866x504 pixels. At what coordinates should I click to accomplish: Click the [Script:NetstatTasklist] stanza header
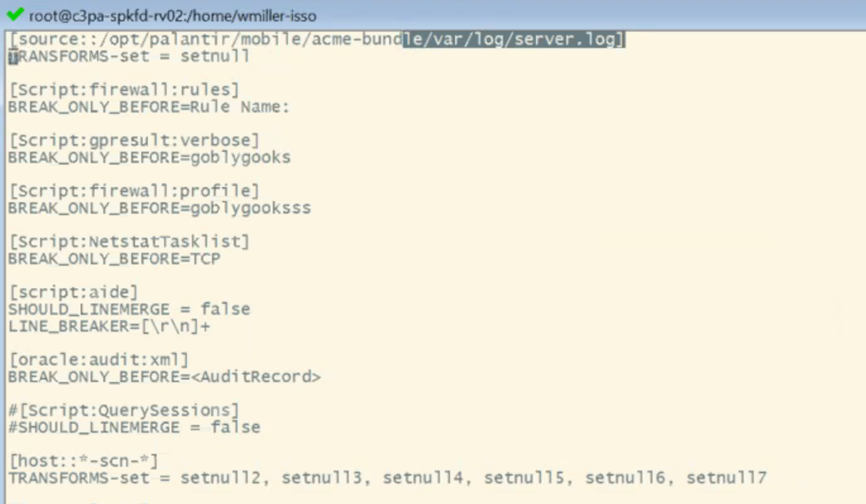129,242
